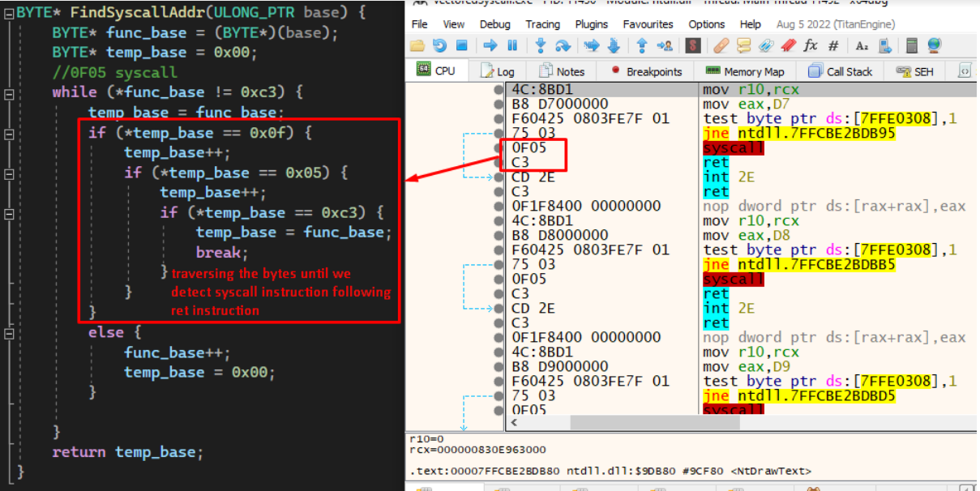Click the Step Into icon
The width and height of the screenshot is (980, 491).
pyautogui.click(x=541, y=45)
